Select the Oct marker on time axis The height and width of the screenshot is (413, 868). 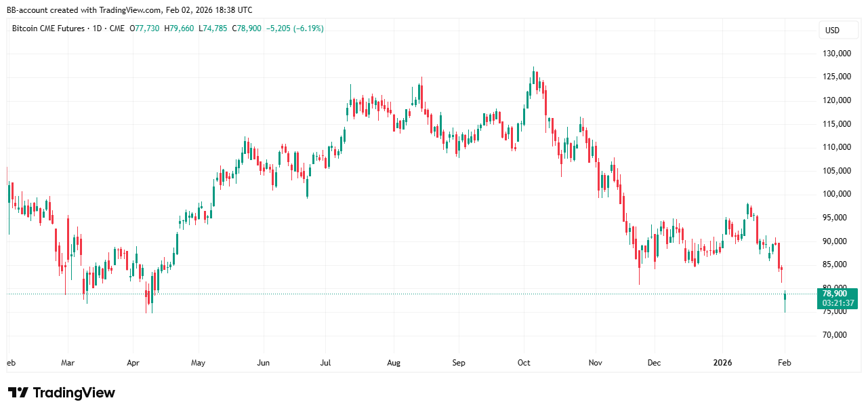[x=524, y=363]
